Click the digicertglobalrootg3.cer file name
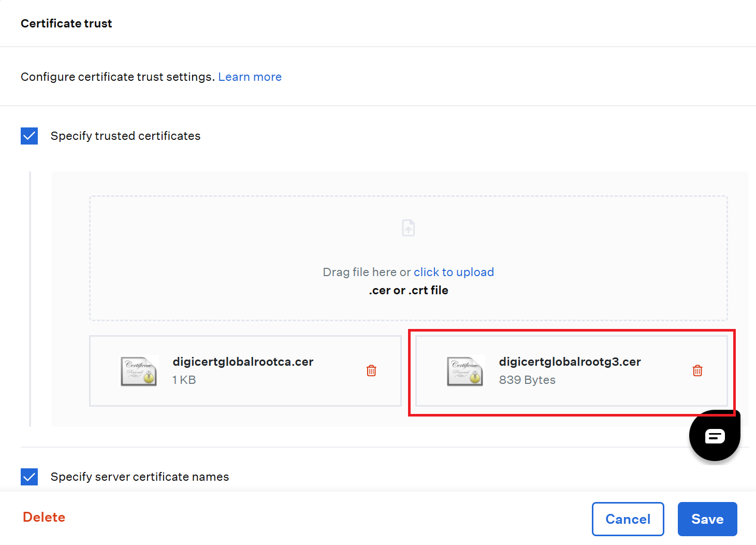Screen dimensions: 756x545 click(570, 362)
